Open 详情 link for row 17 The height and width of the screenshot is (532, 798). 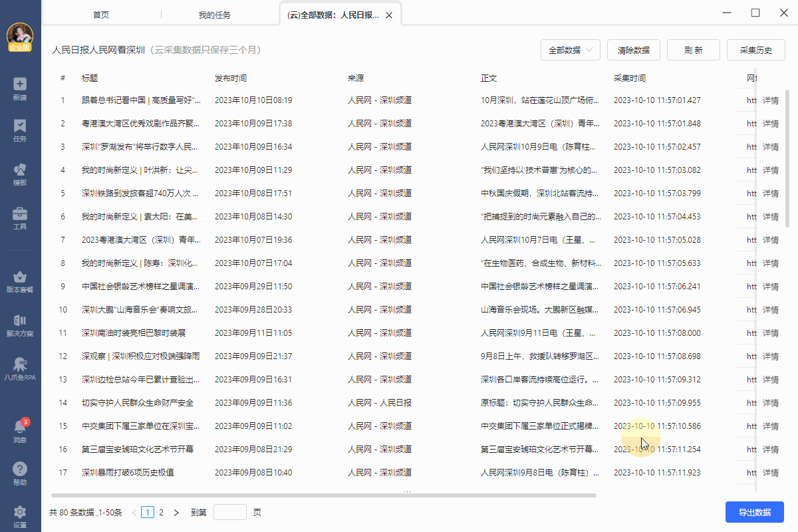(770, 473)
